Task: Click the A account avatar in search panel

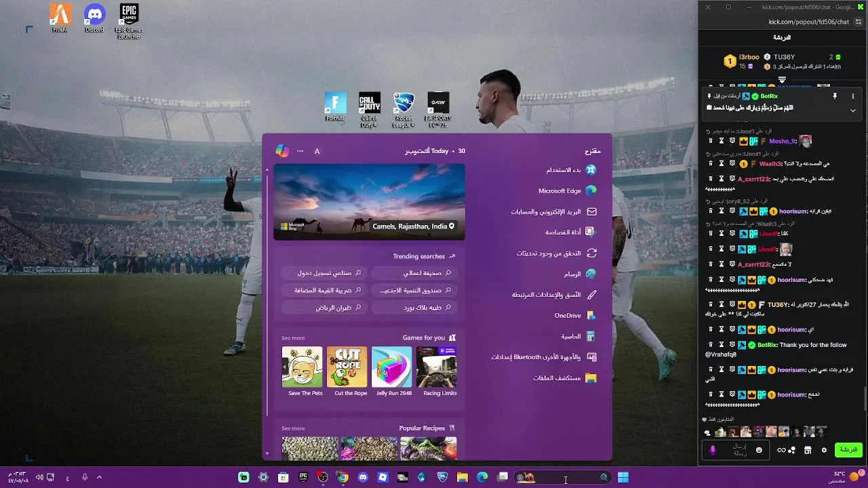Action: pos(317,151)
